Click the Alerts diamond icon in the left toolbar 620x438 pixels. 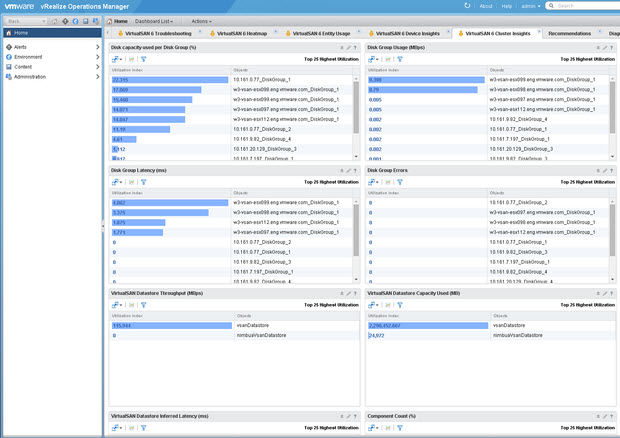(x=65, y=21)
